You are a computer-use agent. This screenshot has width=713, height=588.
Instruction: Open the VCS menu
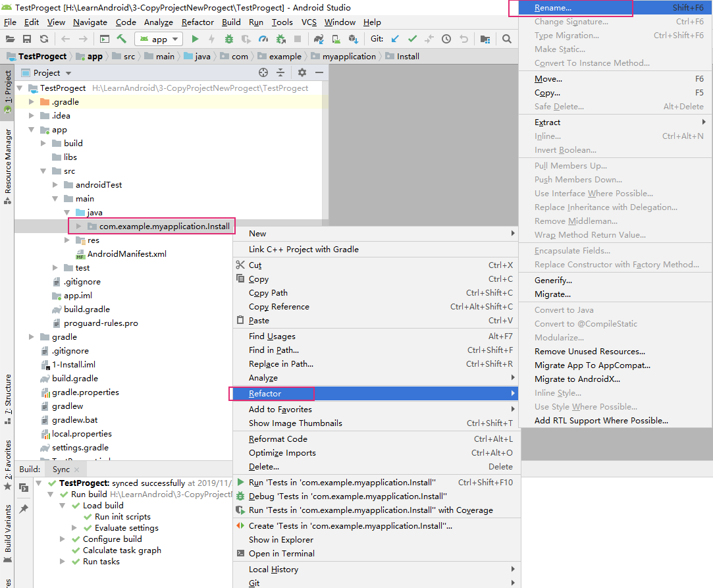pos(309,22)
